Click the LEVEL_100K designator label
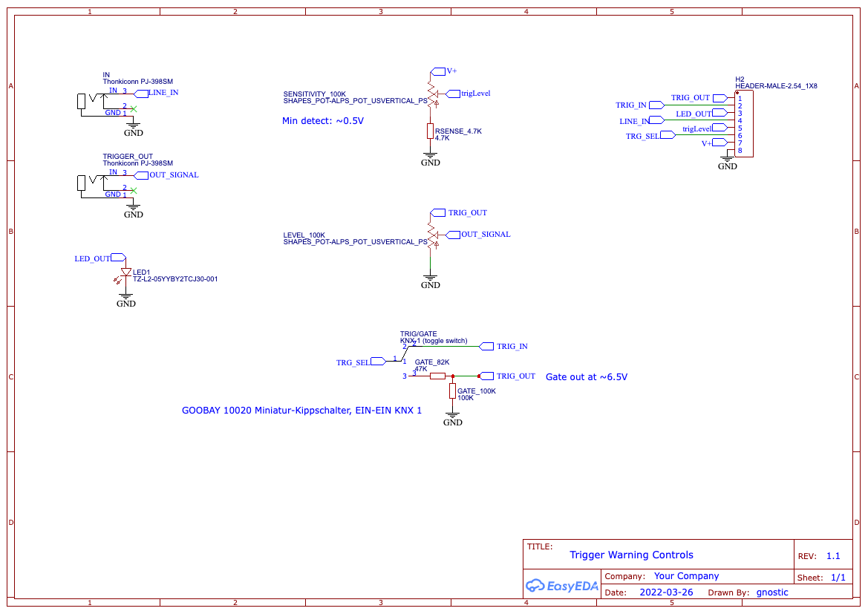 [x=304, y=235]
